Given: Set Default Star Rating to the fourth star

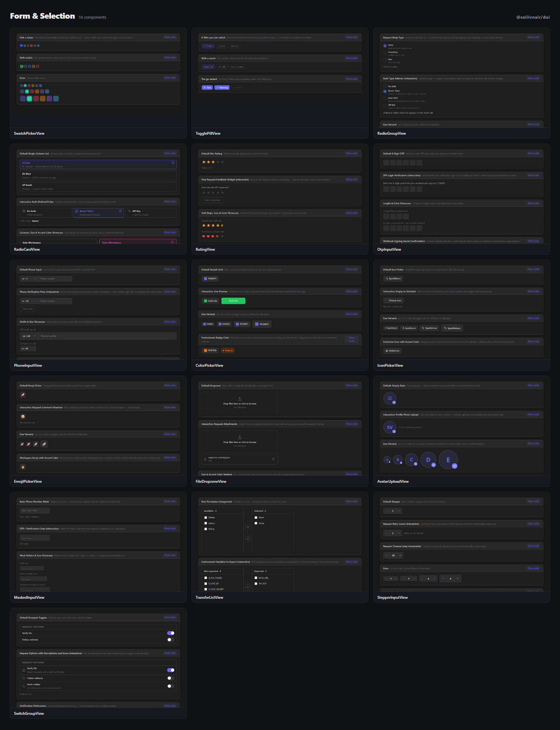Looking at the screenshot, I should tap(218, 162).
